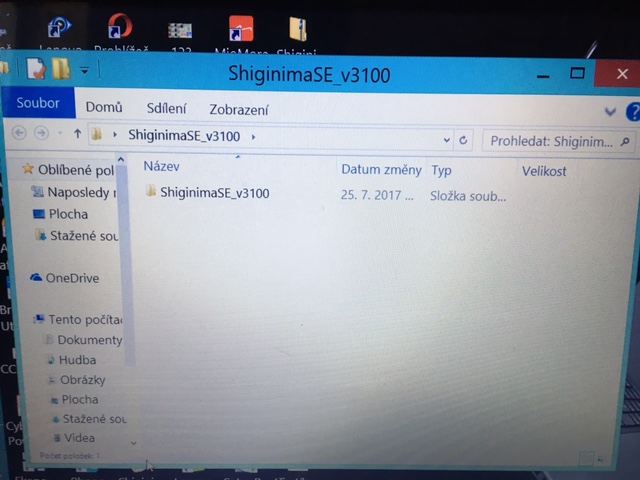
Task: Click the New folder quick access icon
Action: [61, 69]
